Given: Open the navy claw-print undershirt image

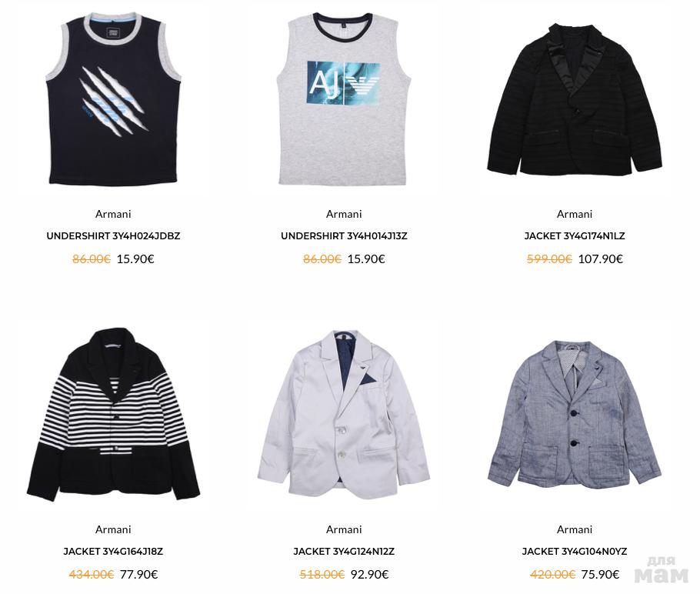Looking at the screenshot, I should [x=113, y=99].
